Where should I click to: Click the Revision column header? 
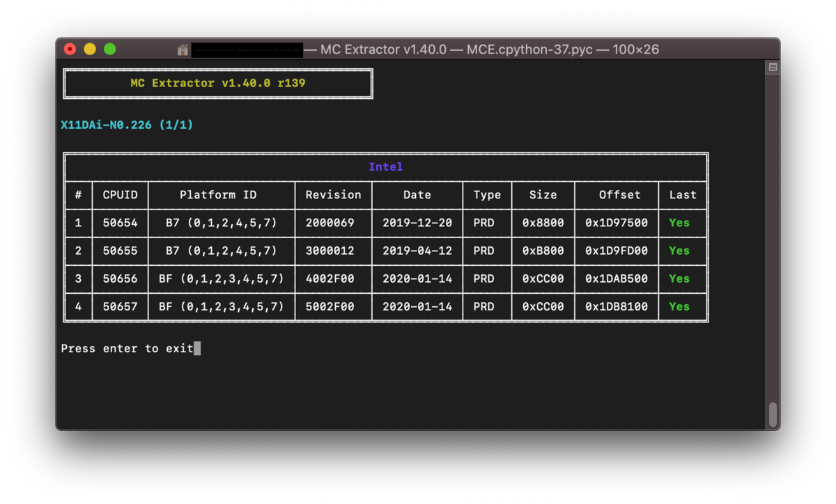click(334, 195)
